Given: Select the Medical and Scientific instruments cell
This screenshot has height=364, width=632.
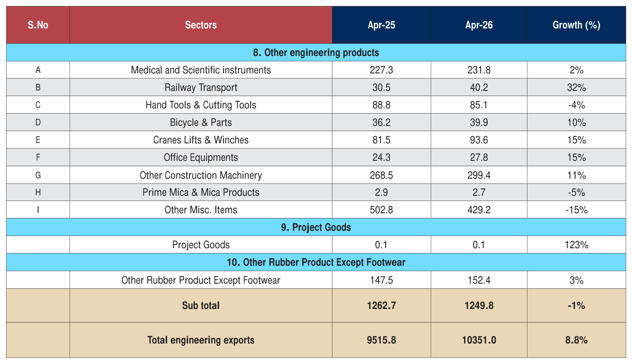Looking at the screenshot, I should pos(201,70).
